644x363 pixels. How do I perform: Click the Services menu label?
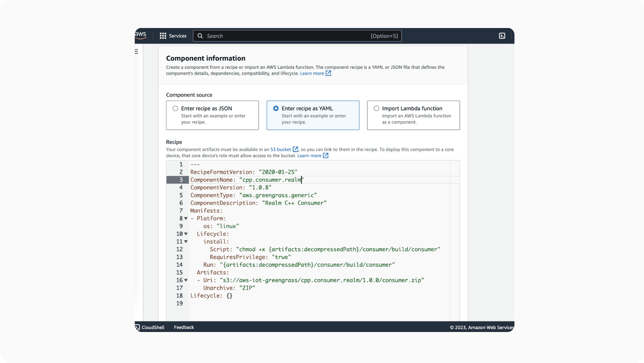178,36
